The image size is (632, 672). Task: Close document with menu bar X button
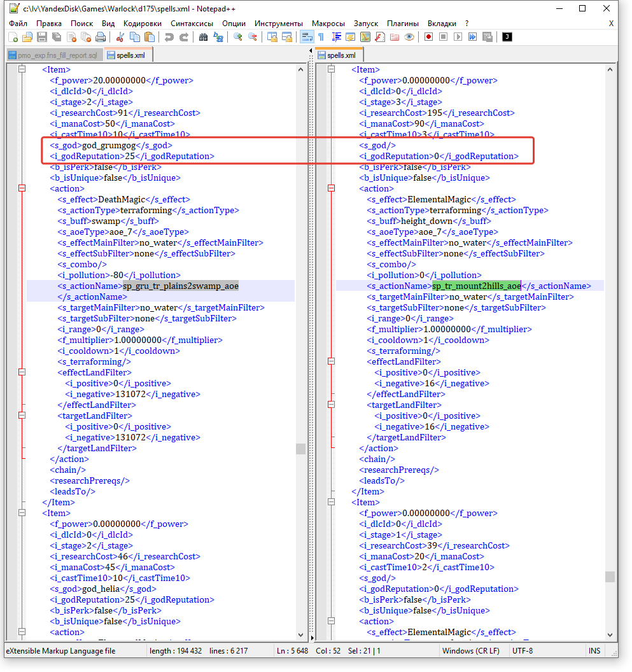point(611,24)
